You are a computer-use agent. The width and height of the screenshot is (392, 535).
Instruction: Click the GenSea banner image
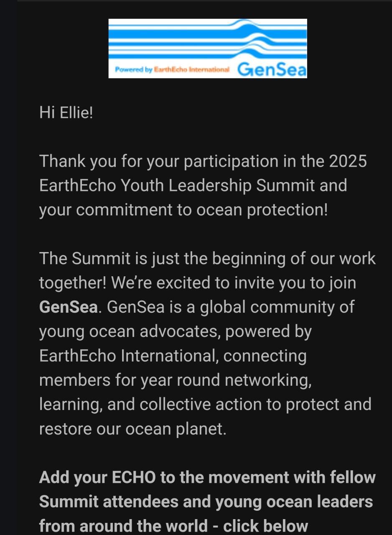tap(208, 48)
